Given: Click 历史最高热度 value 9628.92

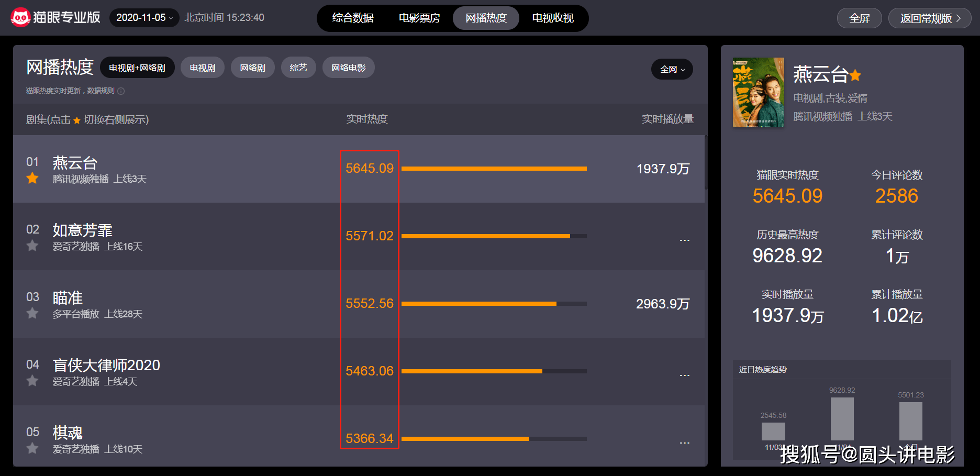Looking at the screenshot, I should coord(787,256).
